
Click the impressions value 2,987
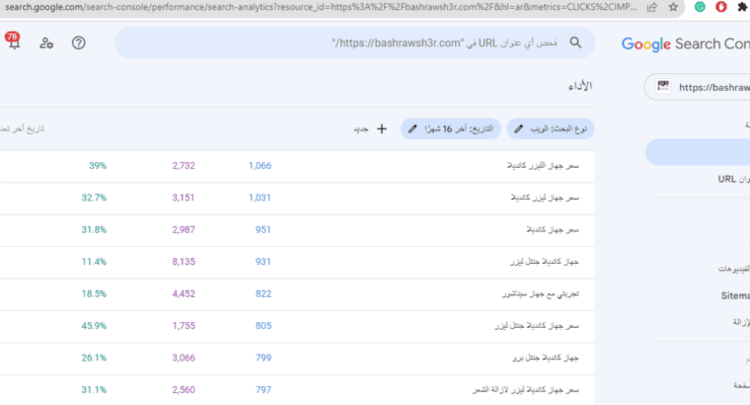(184, 230)
